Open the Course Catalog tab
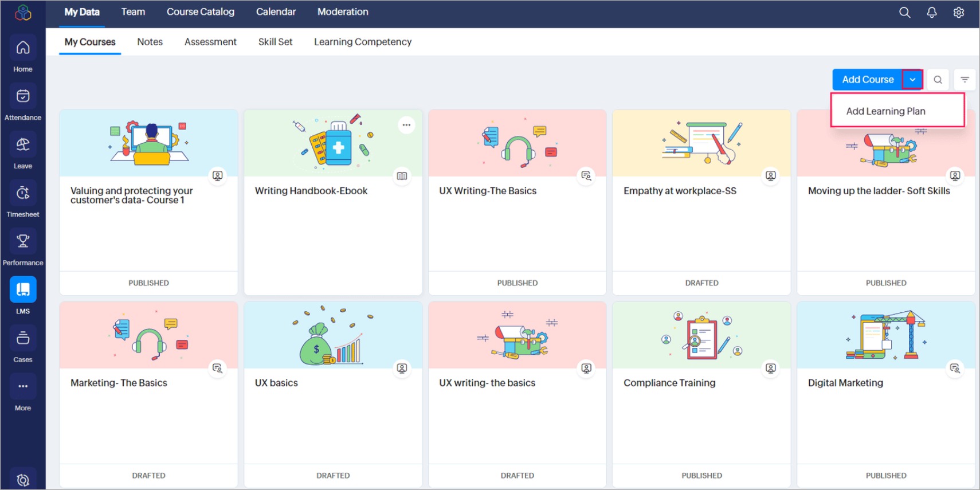Image resolution: width=980 pixels, height=490 pixels. (x=201, y=12)
